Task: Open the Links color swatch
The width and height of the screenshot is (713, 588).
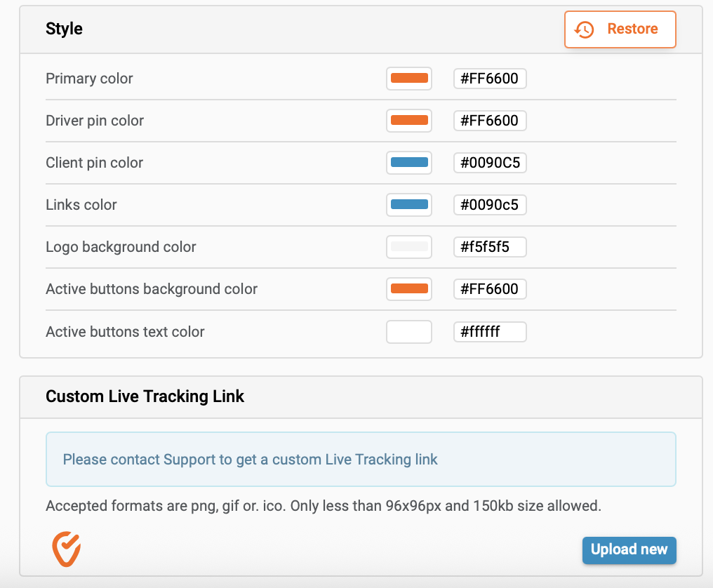Action: pyautogui.click(x=409, y=205)
